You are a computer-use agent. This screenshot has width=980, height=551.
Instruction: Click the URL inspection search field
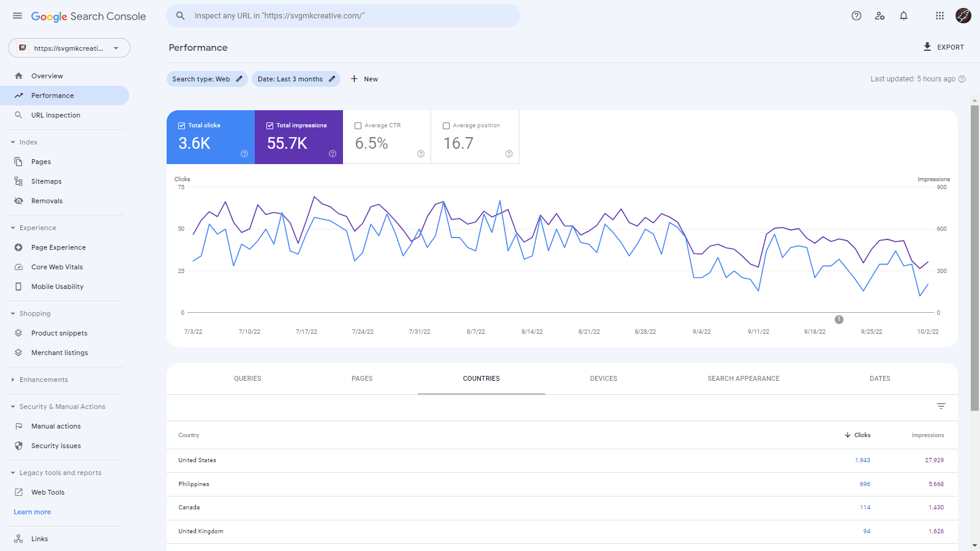pos(343,16)
